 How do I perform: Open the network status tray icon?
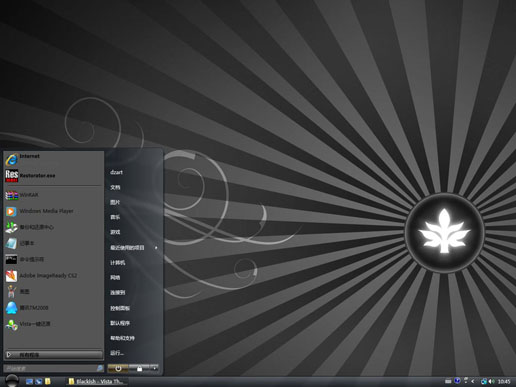[483, 381]
